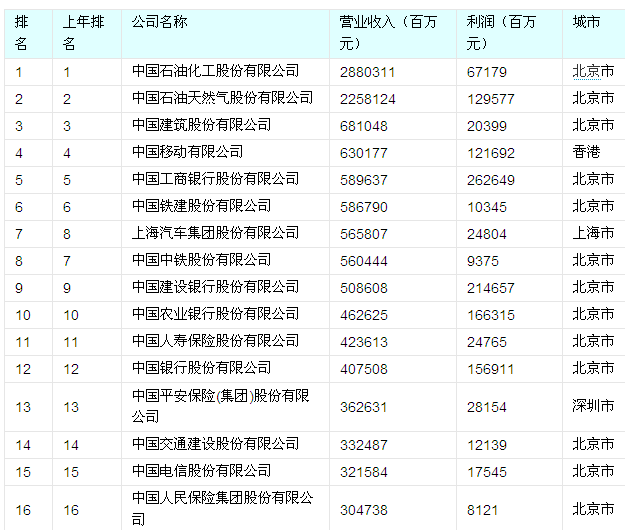This screenshot has height=530, width=625.
Task: Click profit value 129577
Action: point(491,99)
